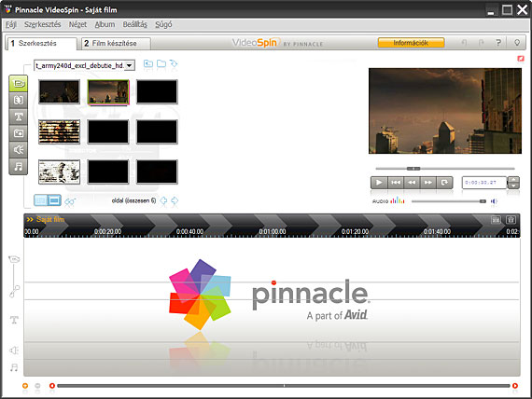Image resolution: width=532 pixels, height=399 pixels.
Task: Switch album to details view
Action: (41, 200)
